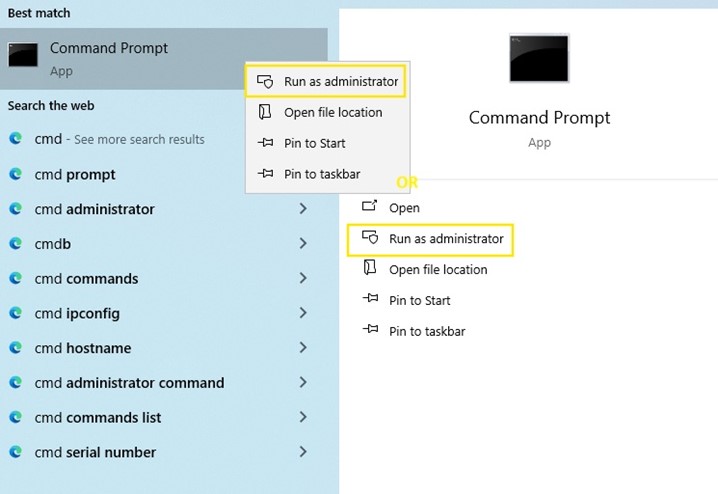Image resolution: width=718 pixels, height=494 pixels.
Task: Choose Open file location in the context menu
Action: 333,112
